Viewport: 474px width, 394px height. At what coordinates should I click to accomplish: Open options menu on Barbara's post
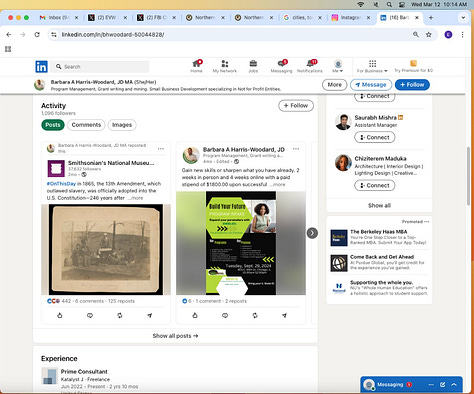(296, 149)
